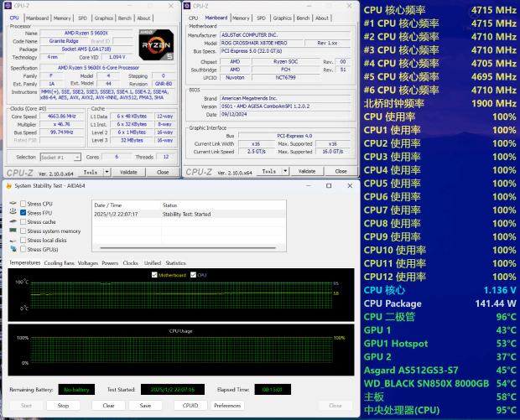Switch to Statistics tab in AIDA64
Viewport: 520px width, 420px height.
176,263
